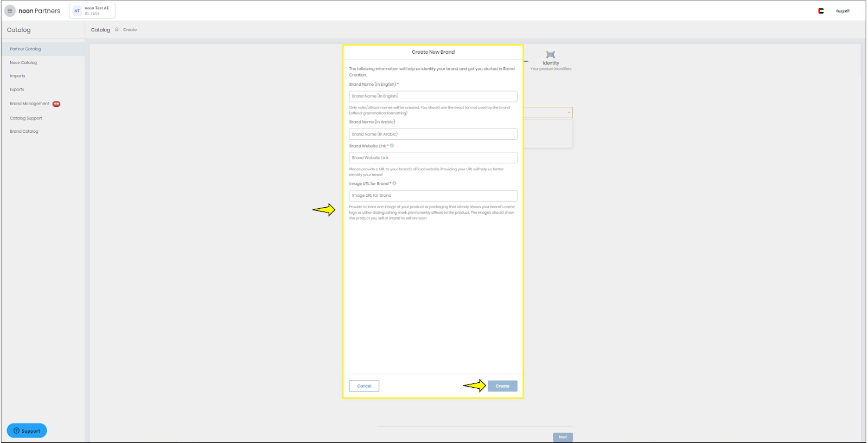Viewport: 868px width, 443px height.
Task: Click the info icon beside Image URL for Brand
Action: pyautogui.click(x=394, y=183)
